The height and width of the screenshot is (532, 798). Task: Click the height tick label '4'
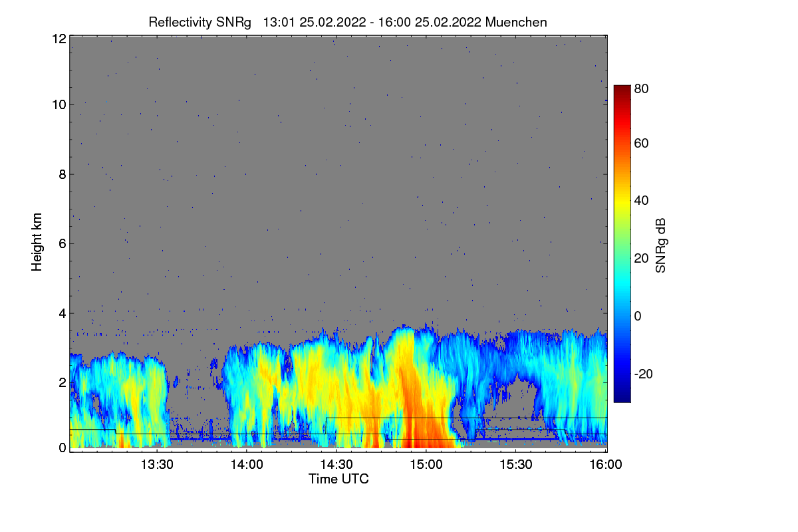[x=62, y=313]
